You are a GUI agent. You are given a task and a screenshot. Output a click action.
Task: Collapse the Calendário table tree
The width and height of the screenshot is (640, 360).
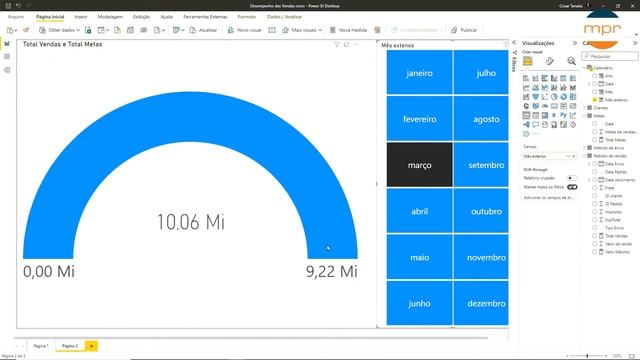[584, 68]
